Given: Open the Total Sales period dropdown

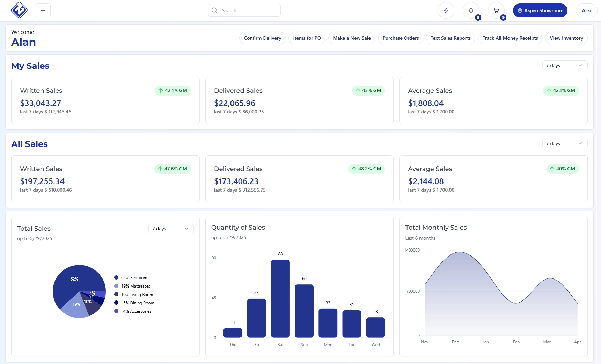Looking at the screenshot, I should 171,229.
